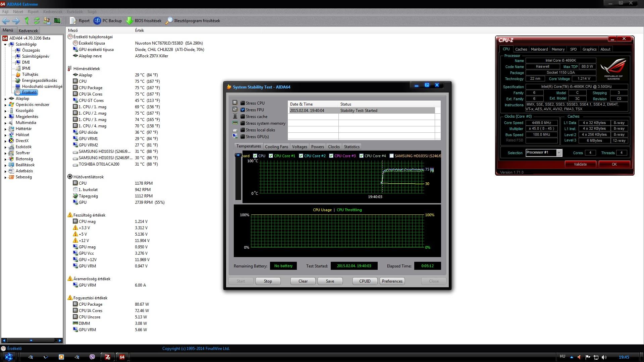Expand the Alaplap tree node
This screenshot has height=362, width=644.
(x=5, y=99)
